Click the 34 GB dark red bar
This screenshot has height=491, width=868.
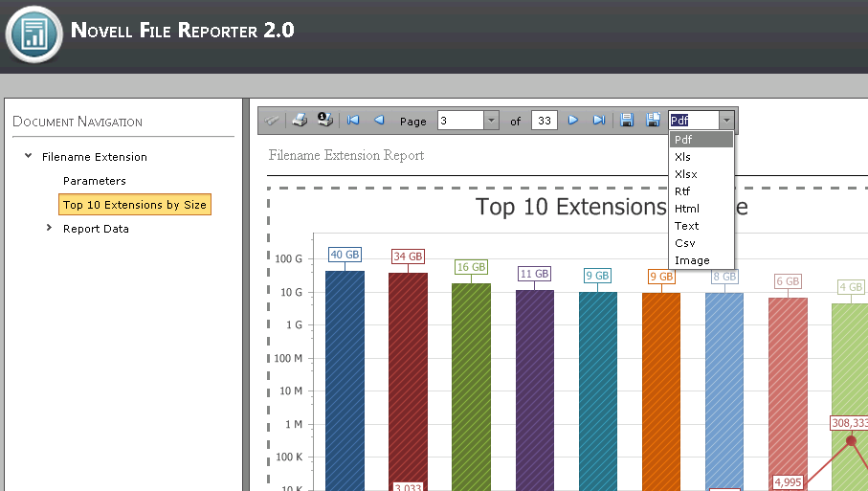[408, 382]
